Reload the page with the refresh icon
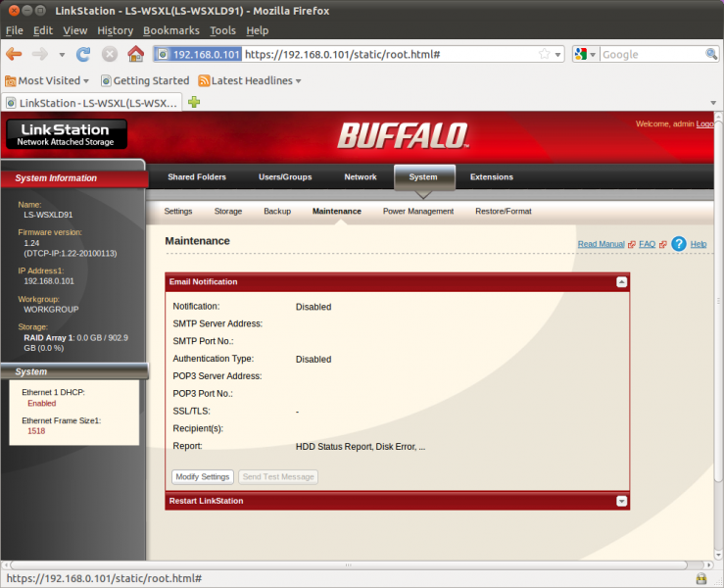 [x=83, y=55]
